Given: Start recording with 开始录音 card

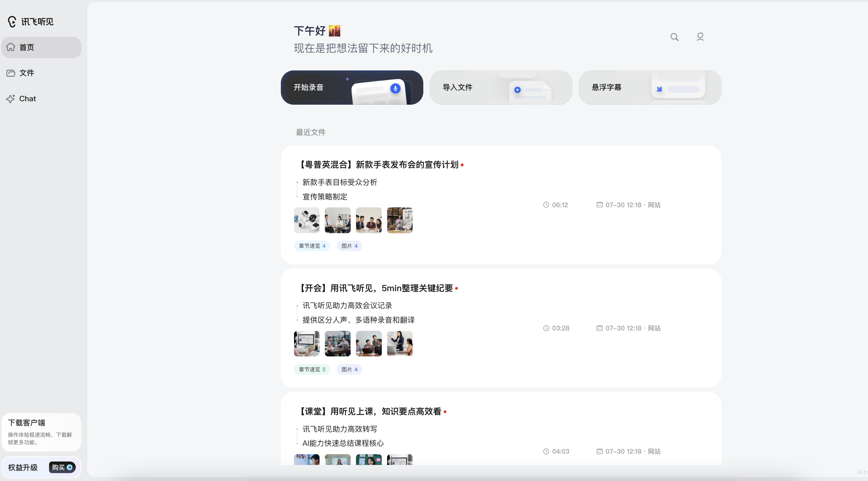Looking at the screenshot, I should coord(352,88).
